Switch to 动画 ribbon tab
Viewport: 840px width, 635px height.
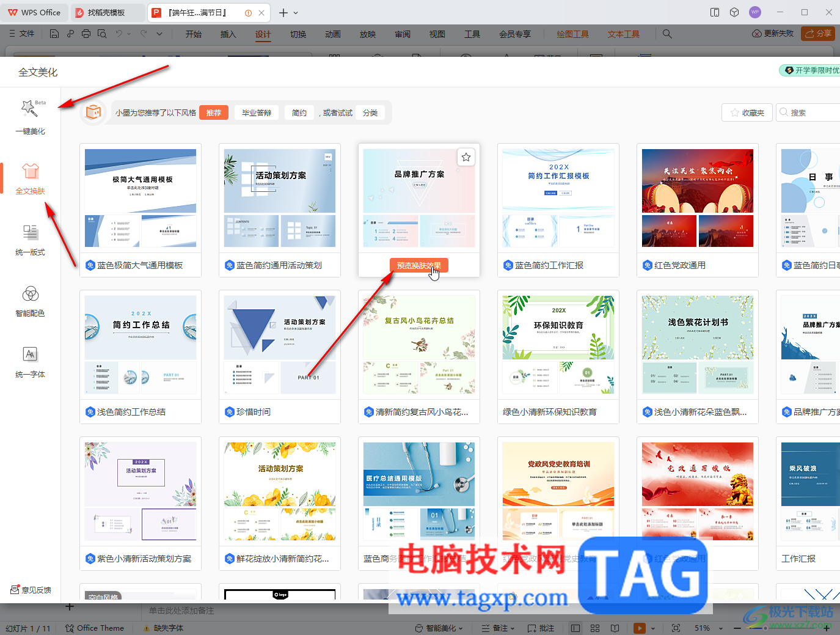(333, 34)
